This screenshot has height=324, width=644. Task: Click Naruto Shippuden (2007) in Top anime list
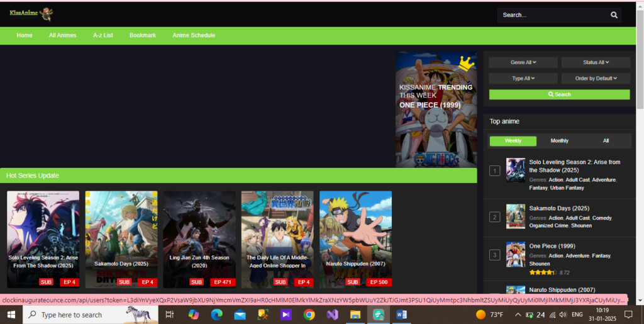(562, 290)
